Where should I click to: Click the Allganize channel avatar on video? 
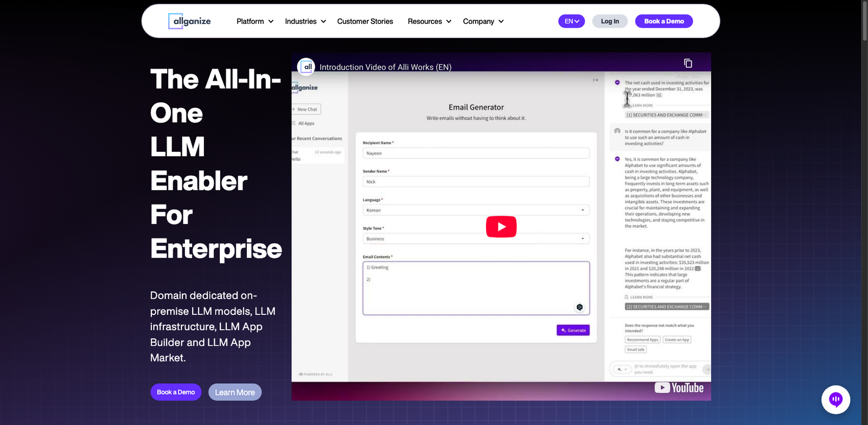[307, 67]
